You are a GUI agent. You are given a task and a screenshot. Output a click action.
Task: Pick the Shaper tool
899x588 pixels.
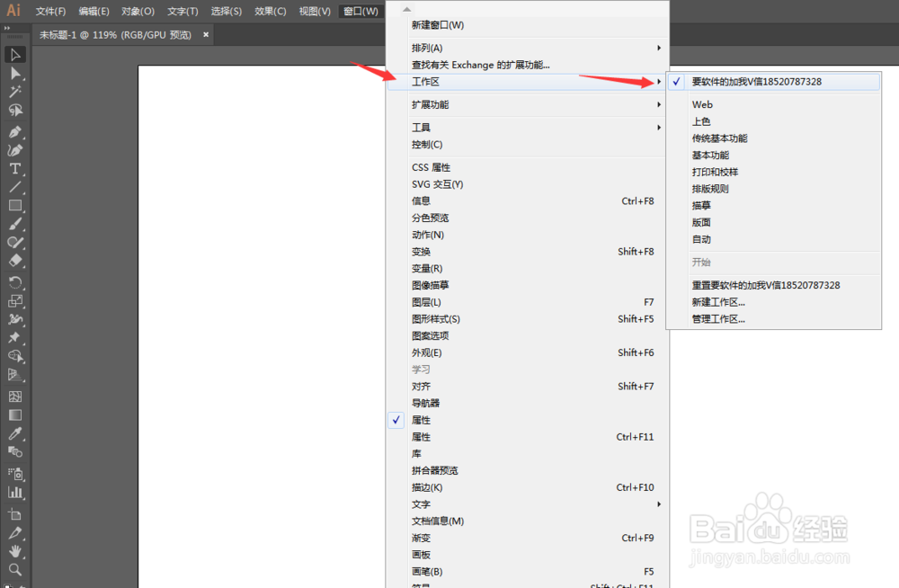click(15, 242)
